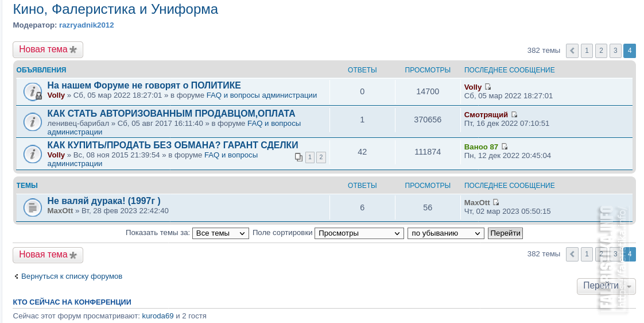
Task: Click the bottom Новая тема button
Action: pyautogui.click(x=48, y=255)
